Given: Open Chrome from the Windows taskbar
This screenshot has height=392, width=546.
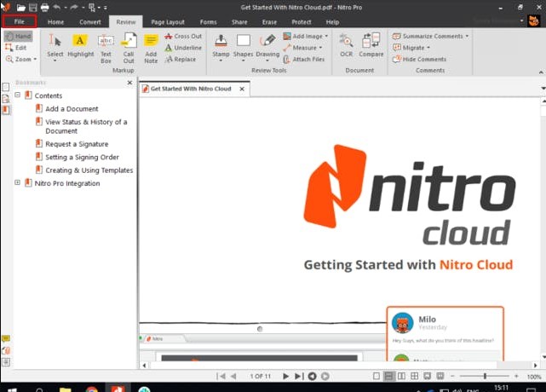Looking at the screenshot, I should [x=92, y=389].
